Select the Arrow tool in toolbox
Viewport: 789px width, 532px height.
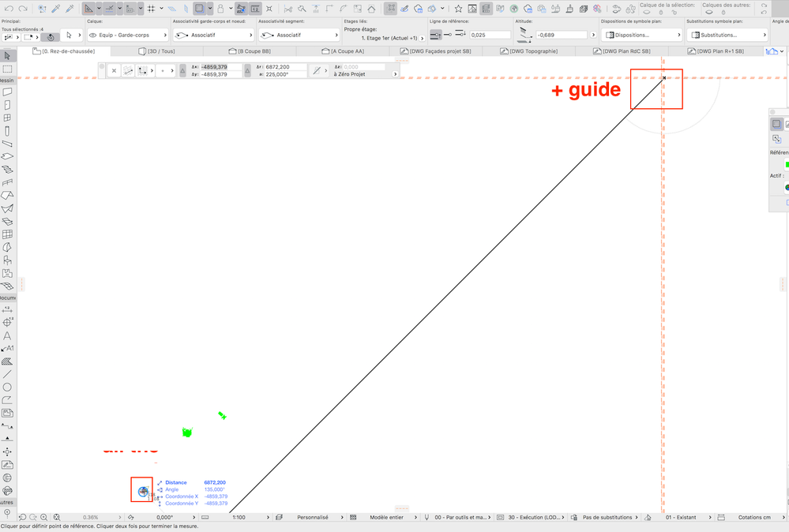7,56
